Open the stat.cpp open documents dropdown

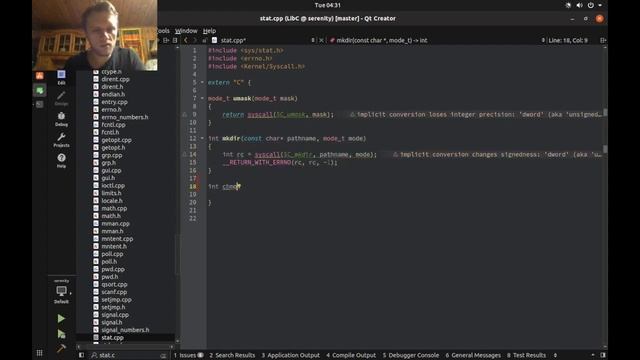tap(313, 40)
